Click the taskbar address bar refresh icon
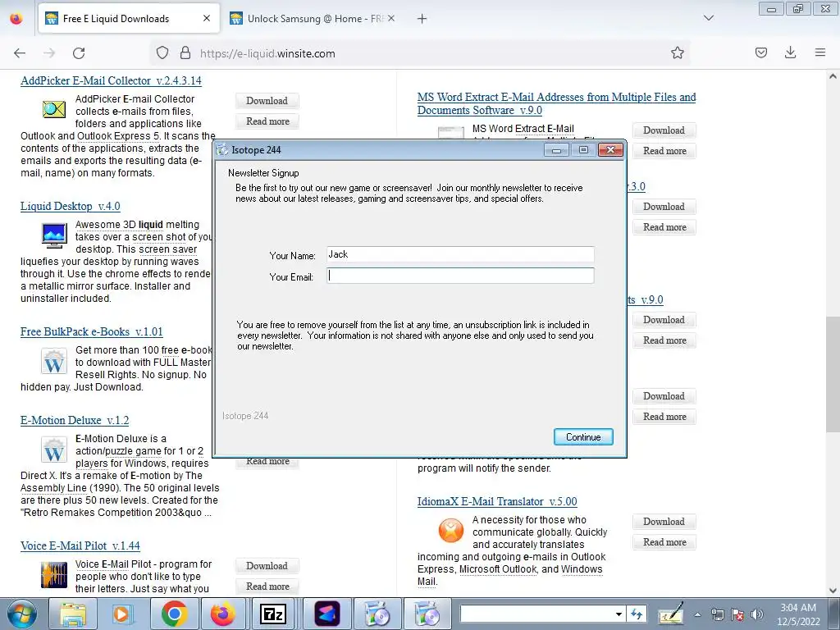Screen dimensions: 840x630 (637, 614)
